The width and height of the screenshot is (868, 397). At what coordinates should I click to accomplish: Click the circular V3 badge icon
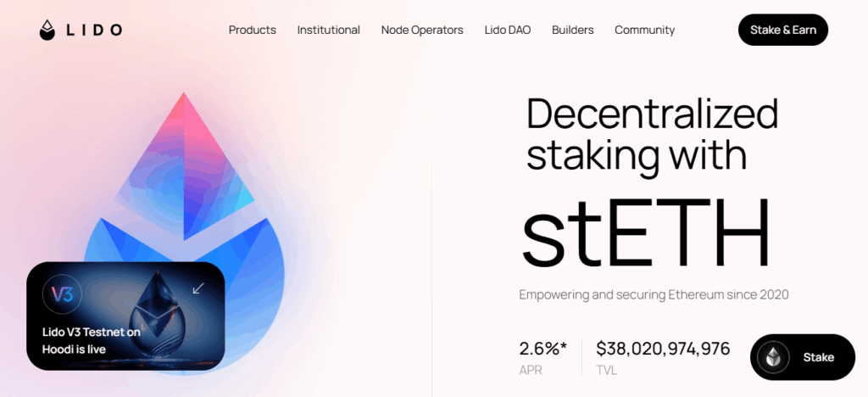[x=62, y=294]
